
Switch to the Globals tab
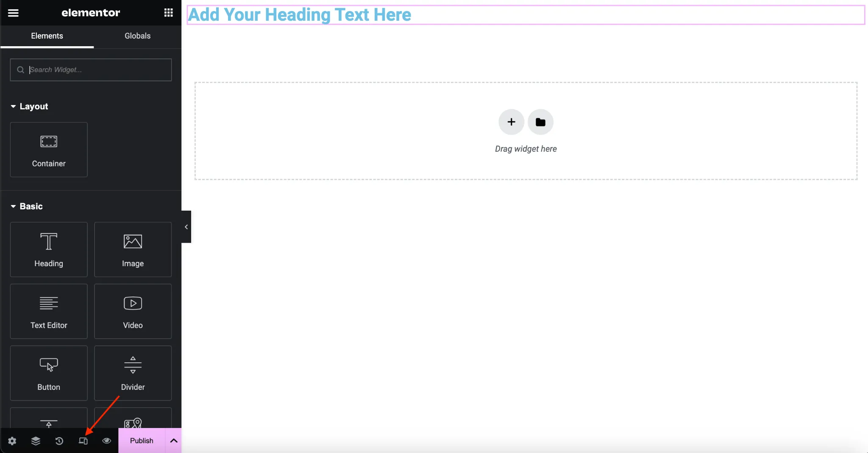(137, 36)
